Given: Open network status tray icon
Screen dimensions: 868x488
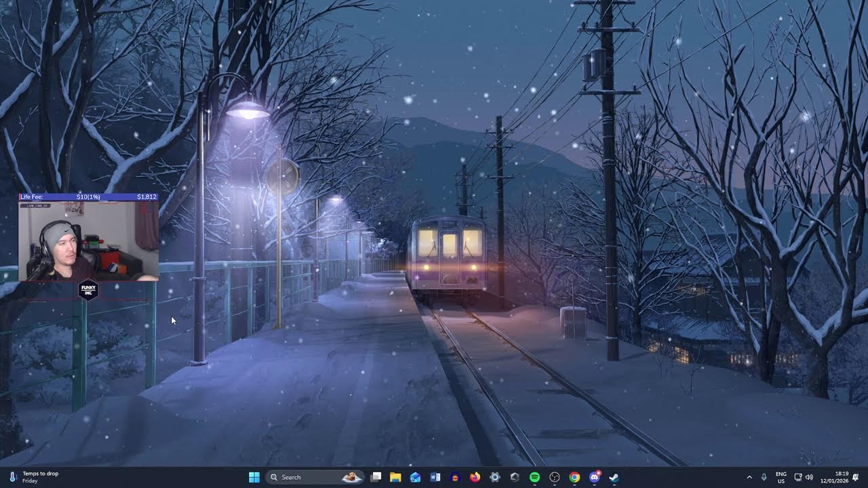Looking at the screenshot, I should coord(798,477).
